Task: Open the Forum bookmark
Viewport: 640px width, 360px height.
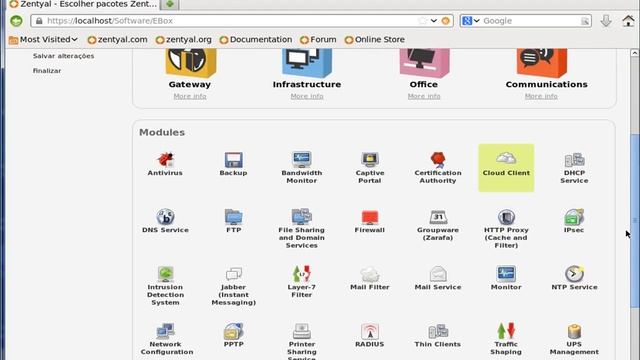Action: (x=318, y=40)
